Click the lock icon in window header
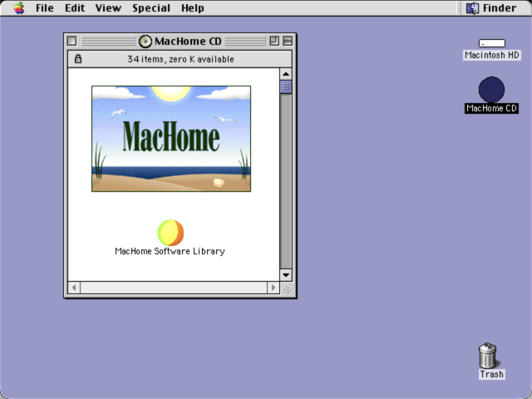 coord(78,59)
